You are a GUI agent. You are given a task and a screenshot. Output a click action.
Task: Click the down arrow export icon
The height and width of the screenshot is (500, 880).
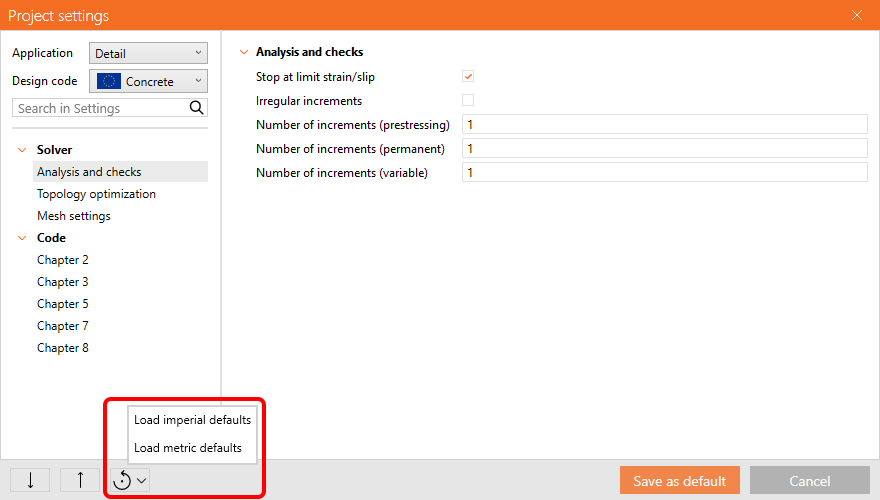click(30, 480)
